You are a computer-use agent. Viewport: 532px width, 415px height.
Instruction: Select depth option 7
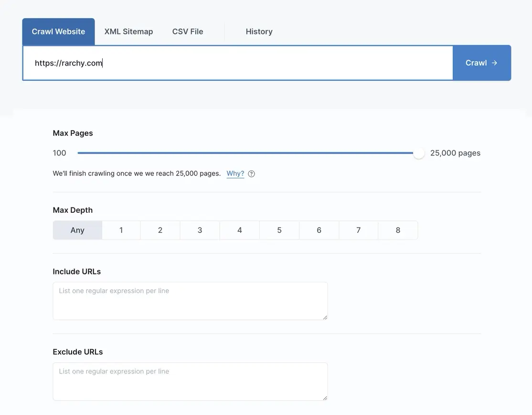point(358,230)
